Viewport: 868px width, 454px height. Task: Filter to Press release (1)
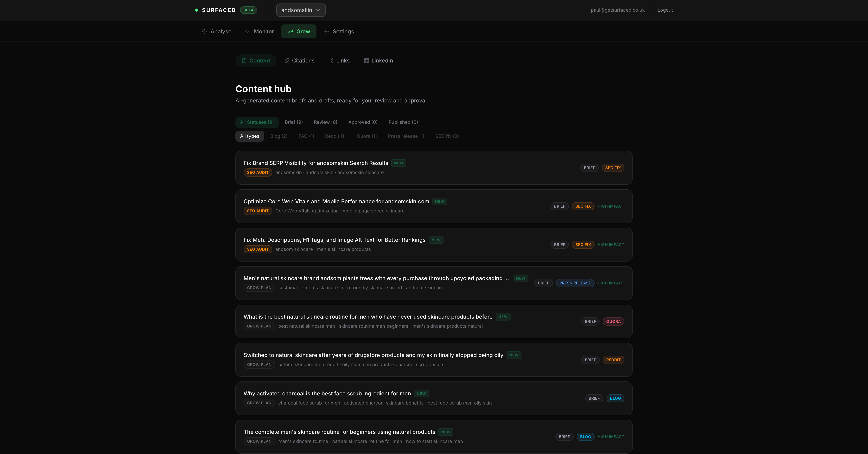(x=406, y=136)
